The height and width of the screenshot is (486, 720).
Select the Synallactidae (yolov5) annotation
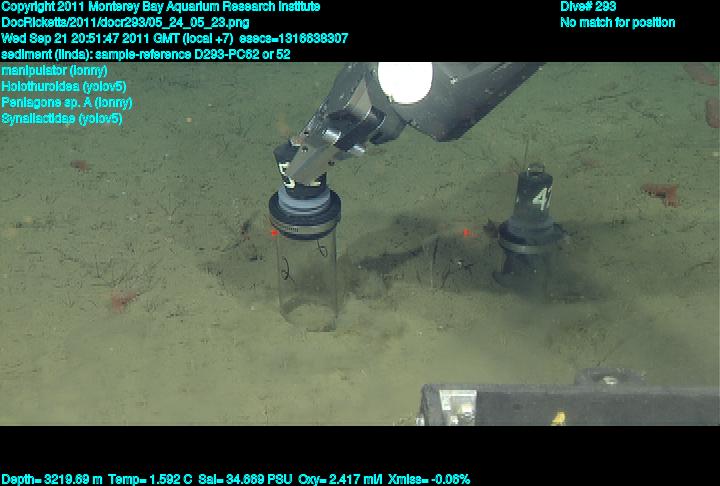point(62,118)
